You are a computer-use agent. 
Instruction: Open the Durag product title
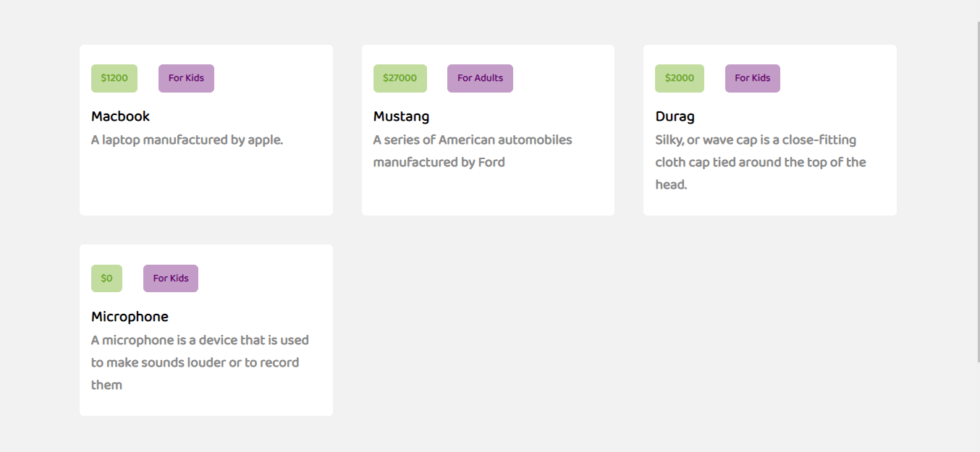[675, 116]
